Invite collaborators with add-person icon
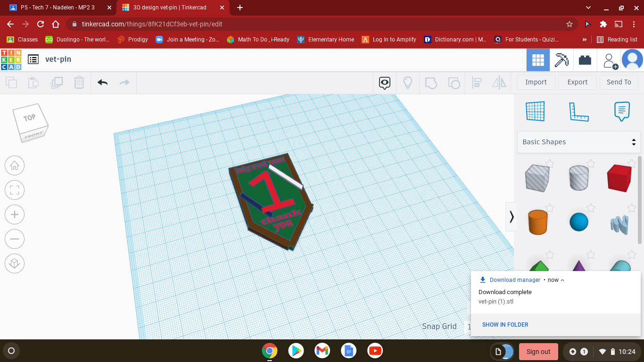The width and height of the screenshot is (644, 362). (610, 61)
